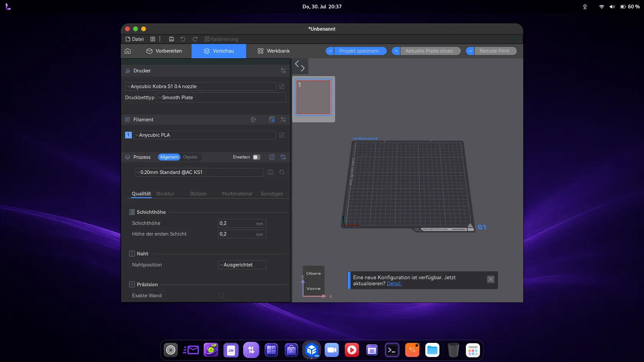Search process settings with the magnifier icon
Image resolution: width=644 pixels, height=362 pixels.
tap(282, 172)
